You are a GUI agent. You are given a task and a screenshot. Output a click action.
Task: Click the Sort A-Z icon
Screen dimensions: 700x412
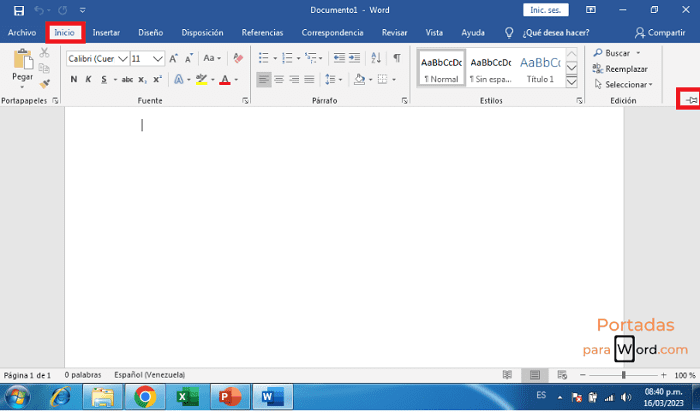(375, 58)
